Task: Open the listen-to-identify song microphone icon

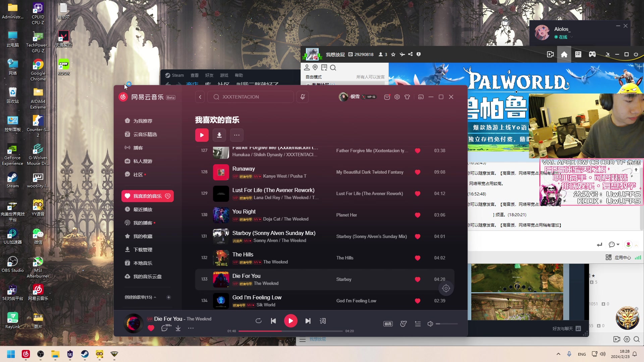Action: coord(303,97)
